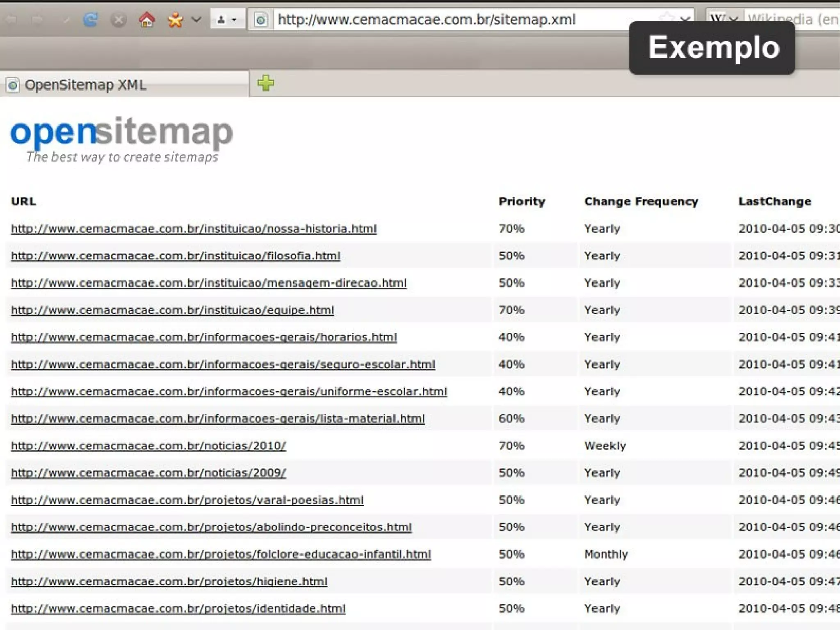This screenshot has width=840, height=630.
Task: Click the stop loading button
Action: (x=119, y=20)
